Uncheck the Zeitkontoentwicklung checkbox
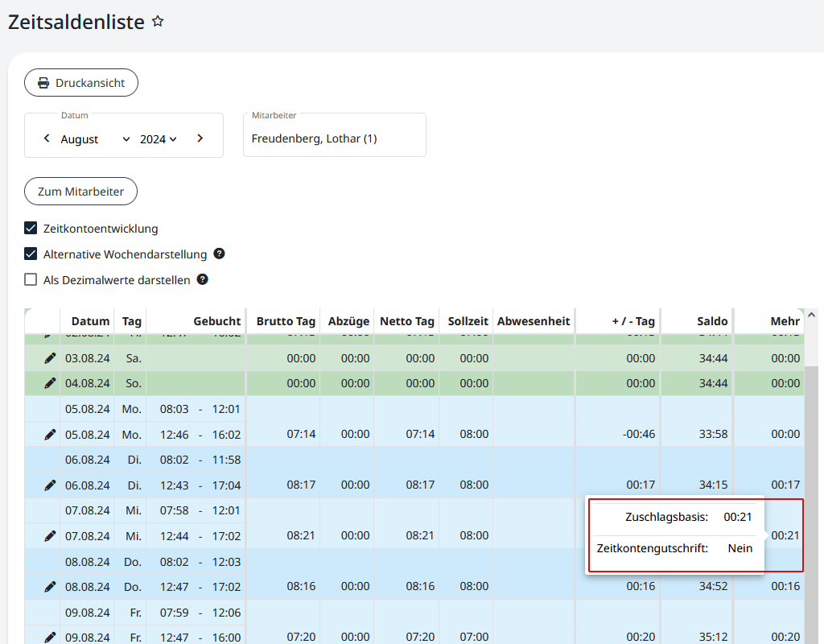The image size is (824, 644). (31, 229)
